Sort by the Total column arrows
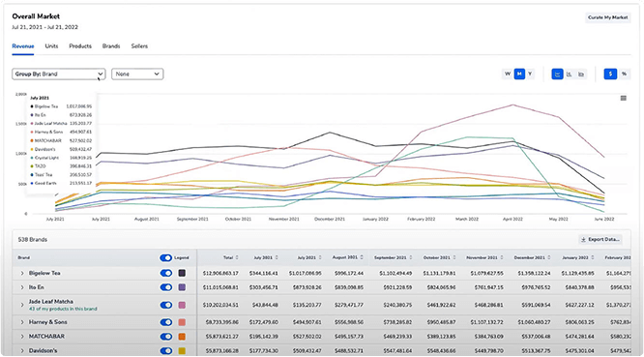Image resolution: width=644 pixels, height=357 pixels. coord(237,257)
